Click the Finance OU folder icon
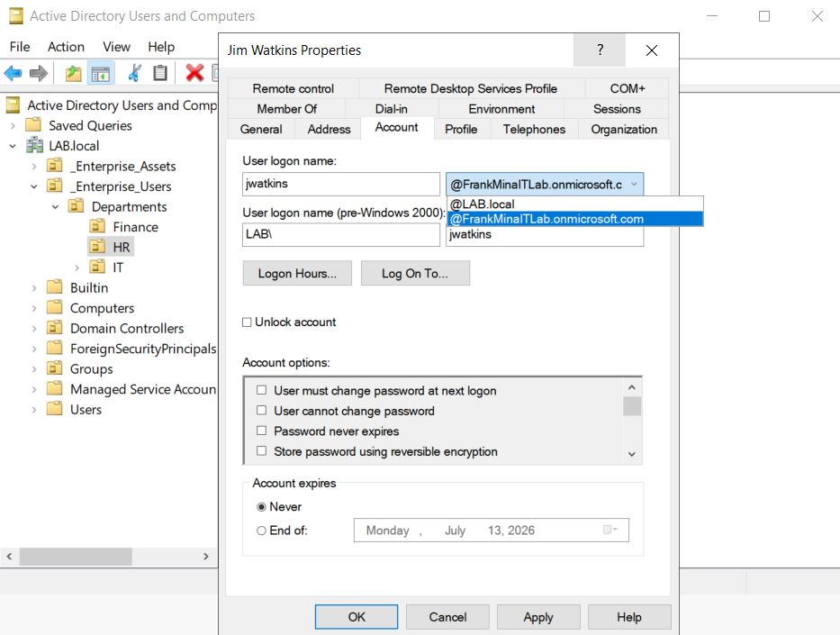This screenshot has width=840, height=635. click(97, 226)
